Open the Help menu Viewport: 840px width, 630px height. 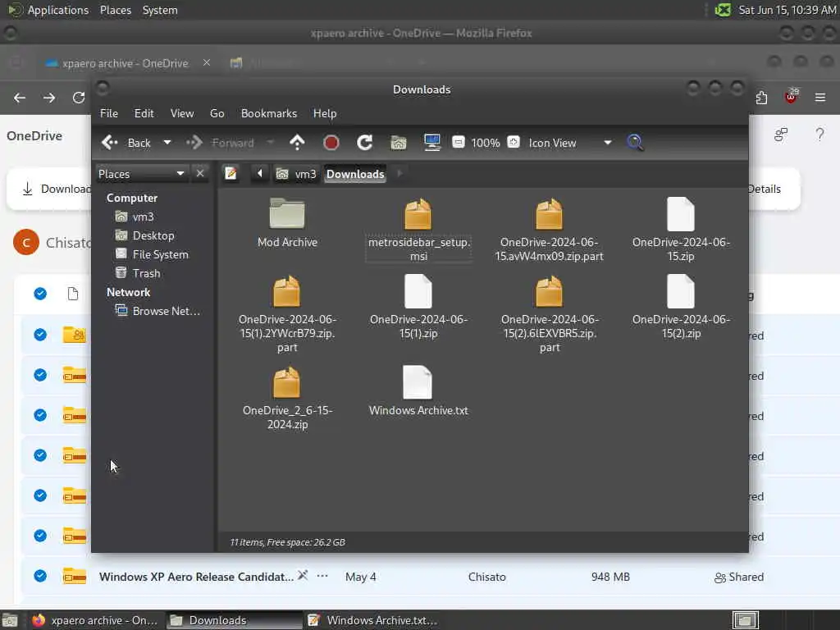[325, 113]
